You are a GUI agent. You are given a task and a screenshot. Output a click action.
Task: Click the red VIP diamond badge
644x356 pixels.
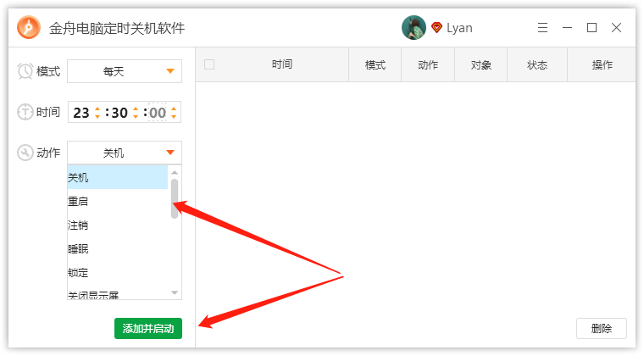pos(436,27)
